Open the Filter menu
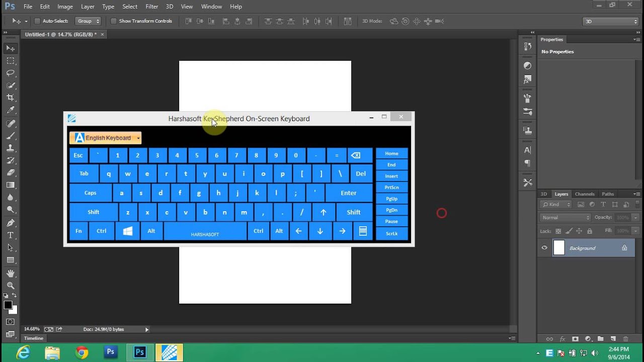Viewport: 644px width, 362px height. coord(152,7)
